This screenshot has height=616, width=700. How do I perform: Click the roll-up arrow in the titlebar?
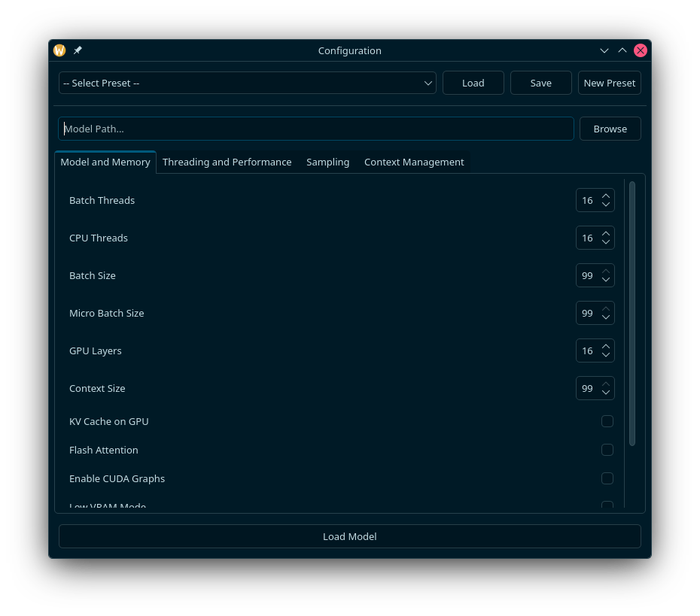click(622, 50)
